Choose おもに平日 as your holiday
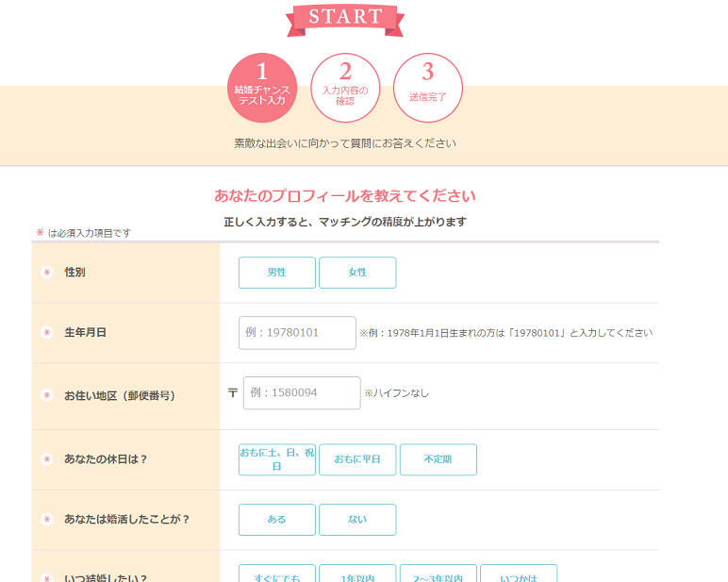Screen dimensions: 728x582 (x=357, y=459)
